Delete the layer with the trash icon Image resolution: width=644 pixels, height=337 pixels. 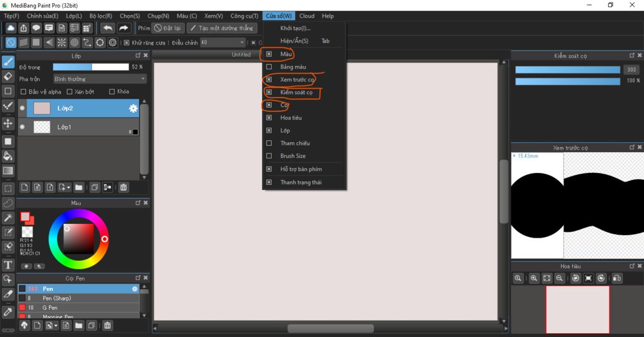click(x=123, y=187)
